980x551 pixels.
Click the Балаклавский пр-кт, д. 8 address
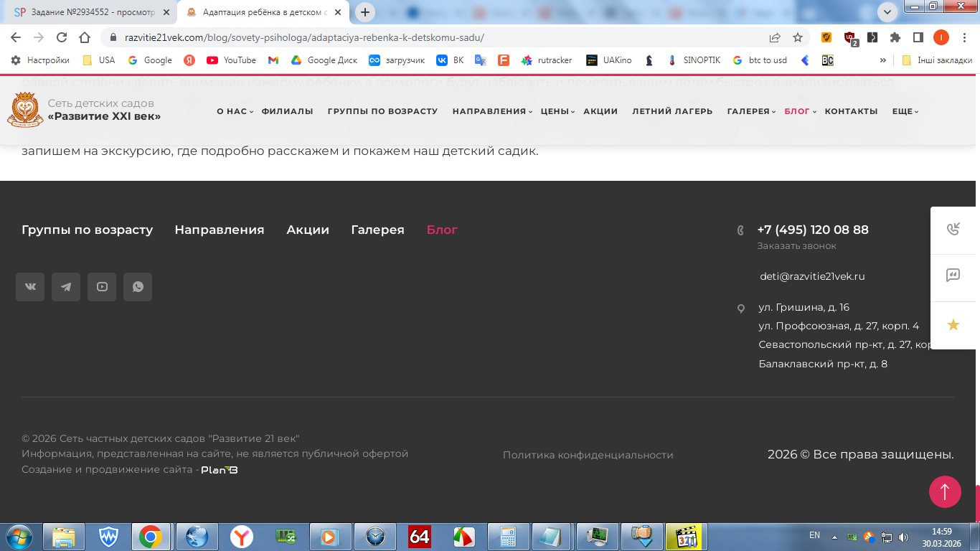click(x=823, y=364)
